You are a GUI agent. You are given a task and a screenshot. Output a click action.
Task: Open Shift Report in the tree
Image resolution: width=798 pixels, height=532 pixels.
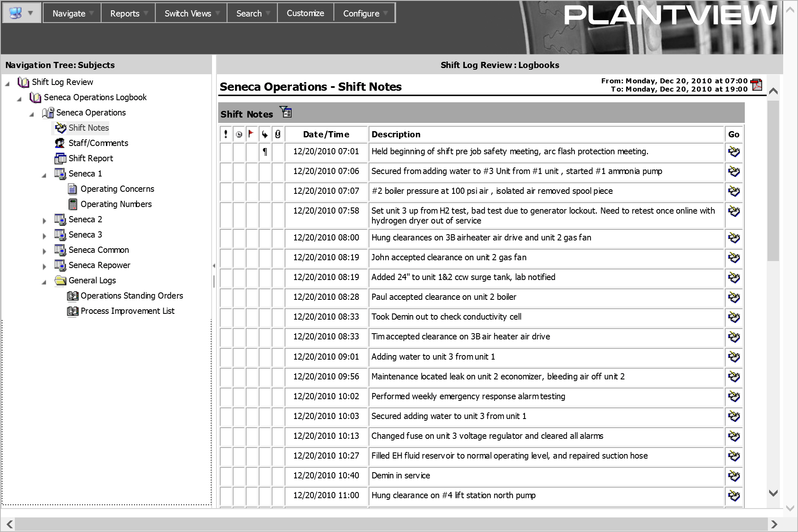(91, 158)
